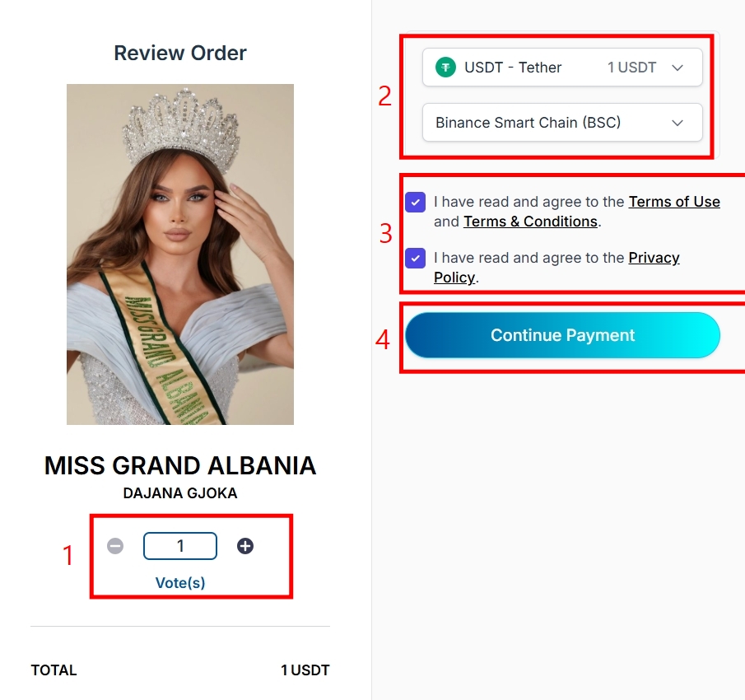Increase vote count with plus icon
Viewport: 745px width, 700px height.
245,546
